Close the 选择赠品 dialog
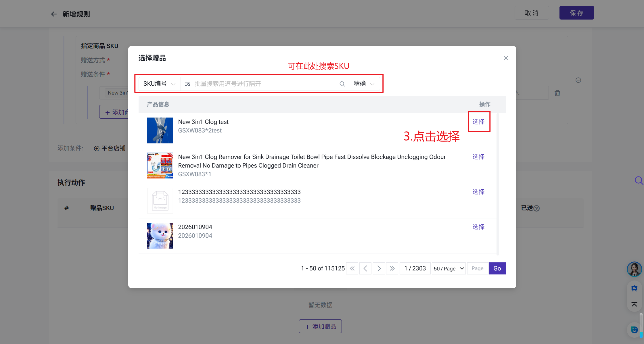The image size is (644, 344). (x=506, y=58)
